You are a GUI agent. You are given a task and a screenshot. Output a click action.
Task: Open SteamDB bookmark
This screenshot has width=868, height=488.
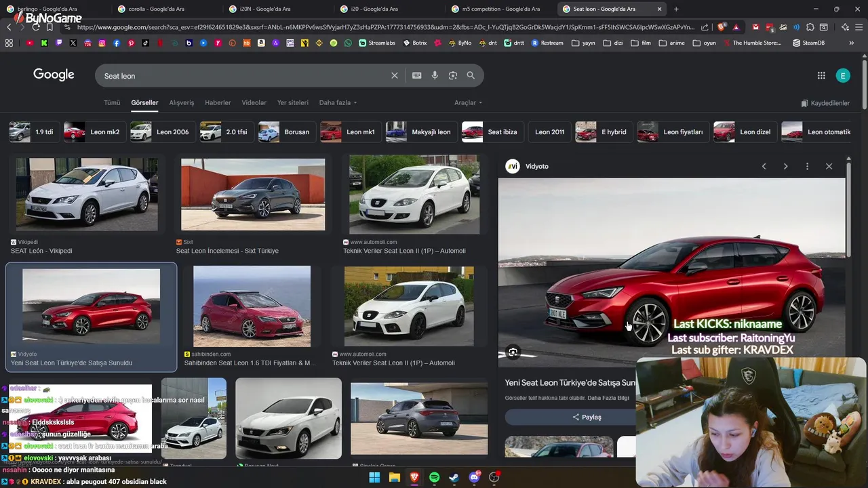808,43
